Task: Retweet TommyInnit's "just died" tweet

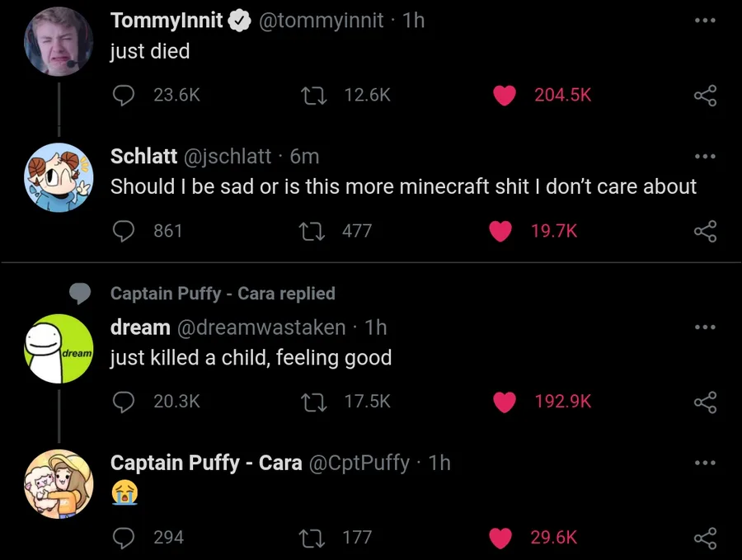Action: coord(313,95)
